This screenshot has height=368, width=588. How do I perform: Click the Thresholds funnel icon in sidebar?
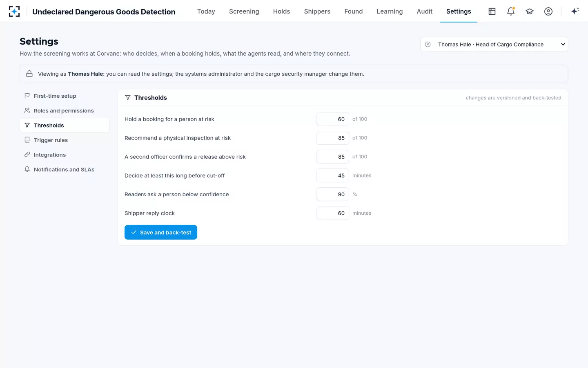coord(27,125)
